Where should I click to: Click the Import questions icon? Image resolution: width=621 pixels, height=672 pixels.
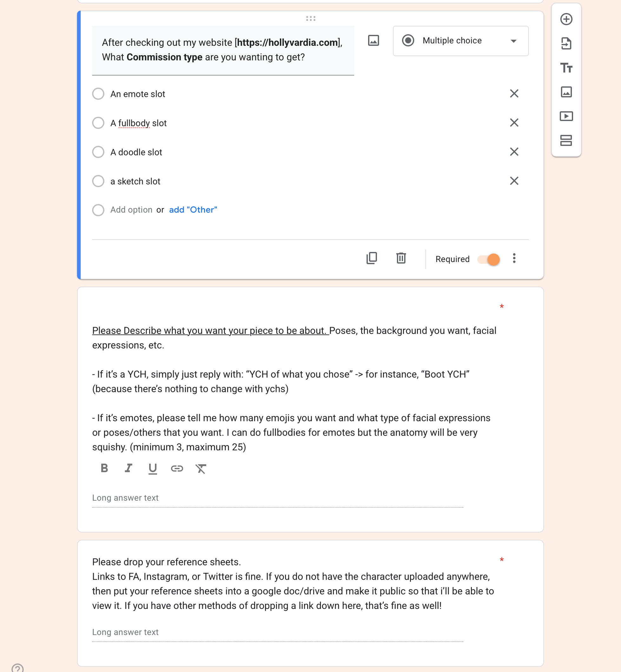click(x=566, y=44)
